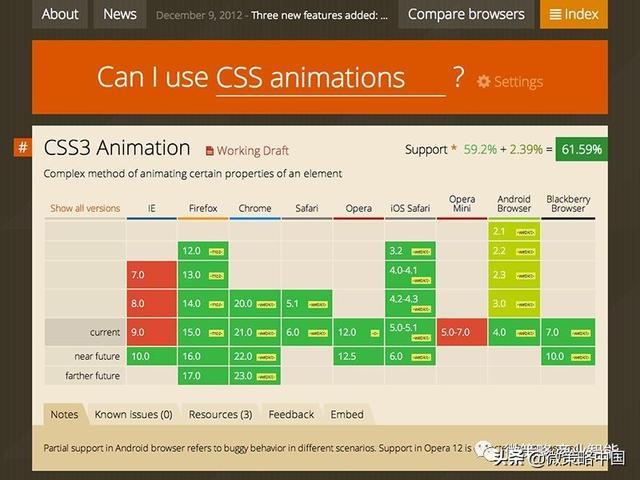Click IE 8.0 unsupported cell
This screenshot has width=640, height=480.
(151, 303)
